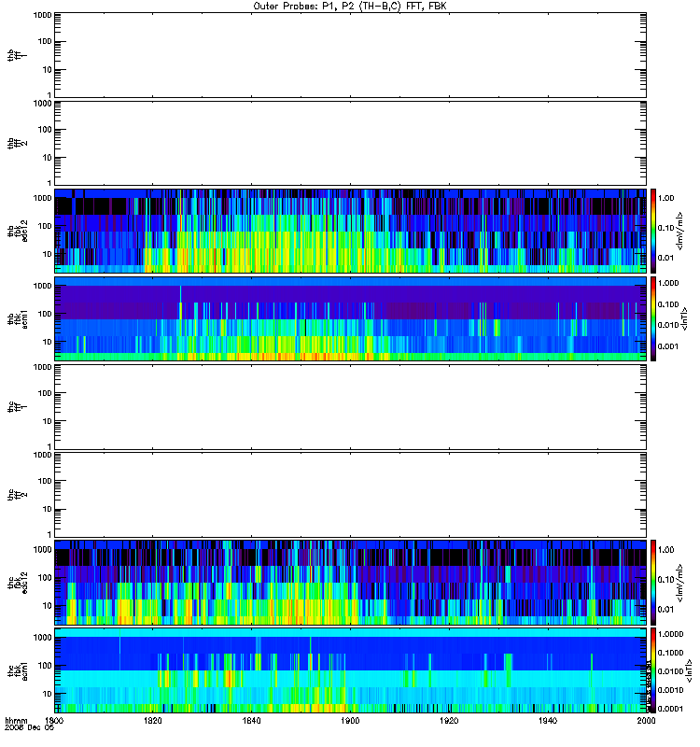
Task: Click the '<|mV/m|>' unit label of thb edc12
Action: click(680, 231)
